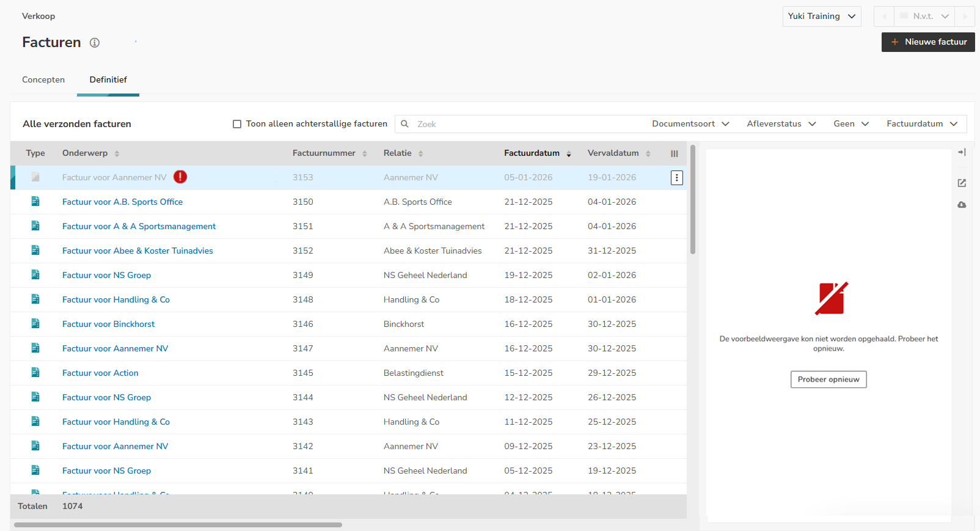Sort by Factuurdatum column header
This screenshot has width=980, height=531.
tap(538, 153)
